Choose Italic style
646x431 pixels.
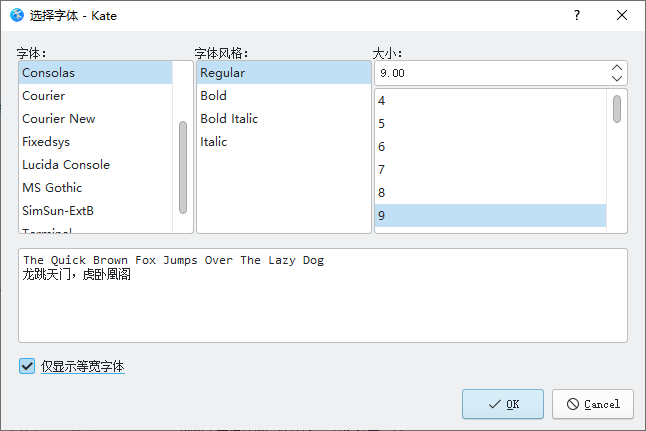[213, 142]
